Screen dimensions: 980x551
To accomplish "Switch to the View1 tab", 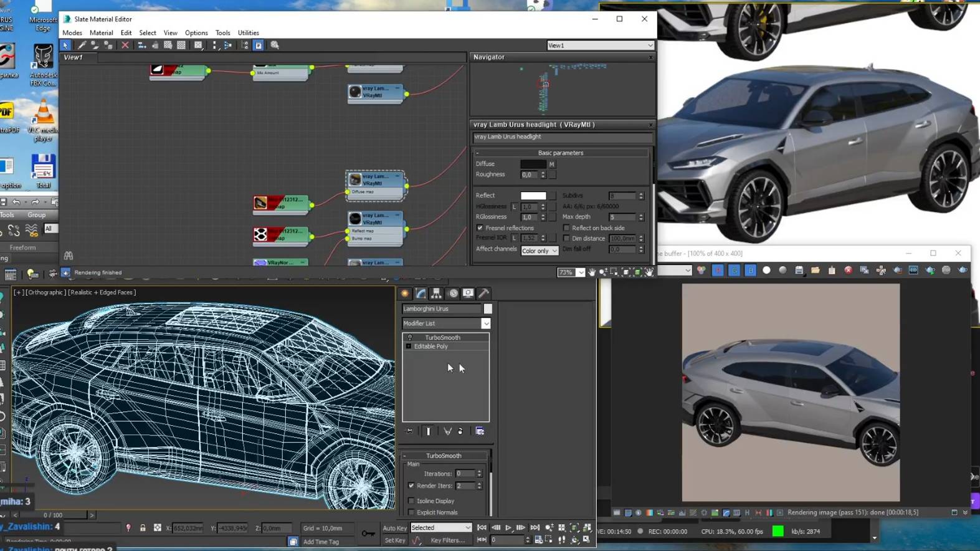I will pos(73,57).
